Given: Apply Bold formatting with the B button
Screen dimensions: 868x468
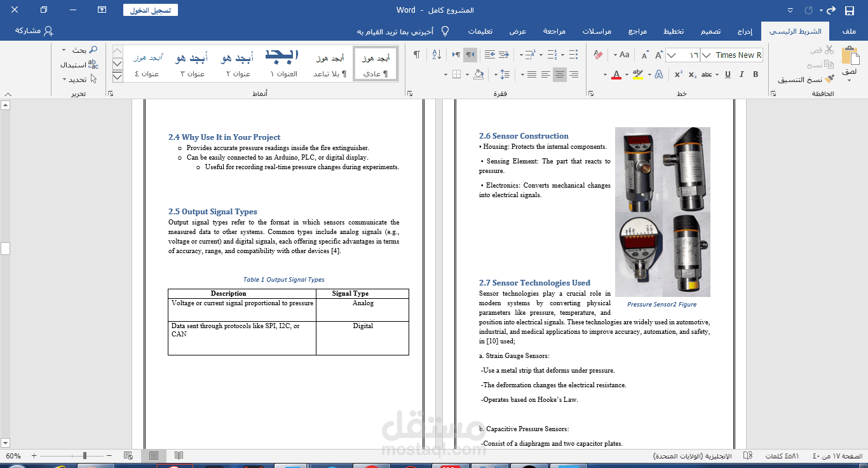Looking at the screenshot, I should pyautogui.click(x=756, y=74).
